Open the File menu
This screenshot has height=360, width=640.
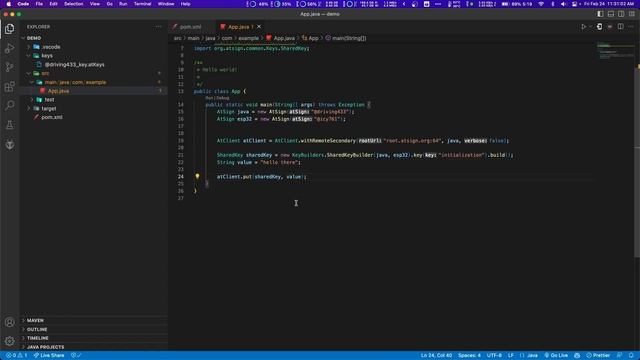point(39,4)
